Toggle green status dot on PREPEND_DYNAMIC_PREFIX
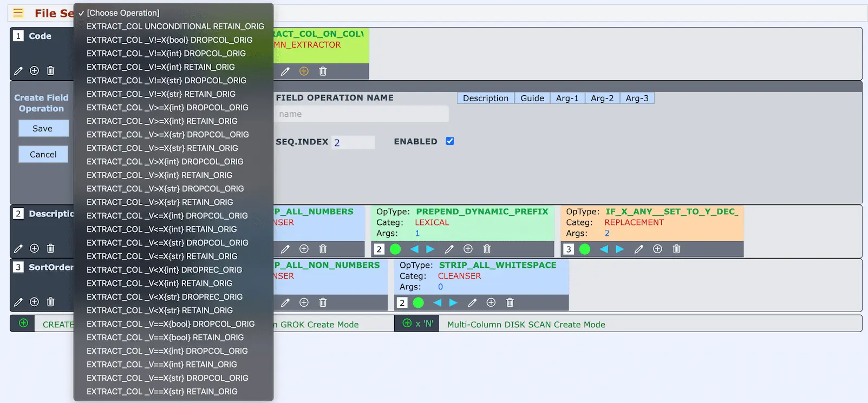Screen dimensions: 868x403 click(395, 249)
